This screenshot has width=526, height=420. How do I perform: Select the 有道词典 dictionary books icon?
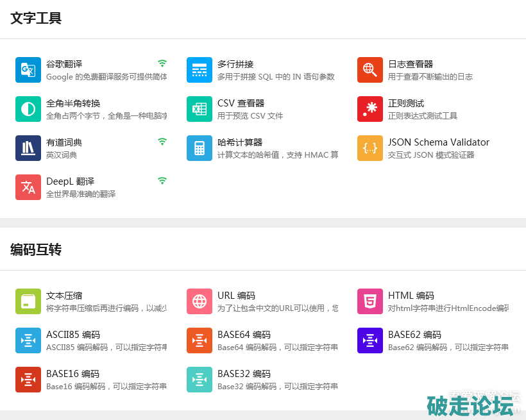[x=28, y=148]
